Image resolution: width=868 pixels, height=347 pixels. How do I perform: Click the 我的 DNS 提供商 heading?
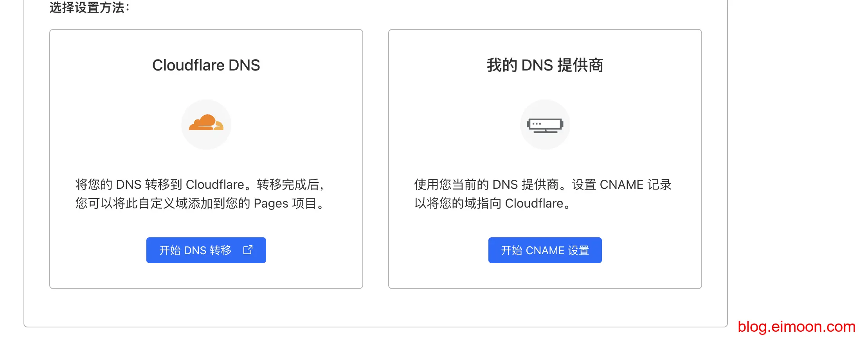point(545,65)
